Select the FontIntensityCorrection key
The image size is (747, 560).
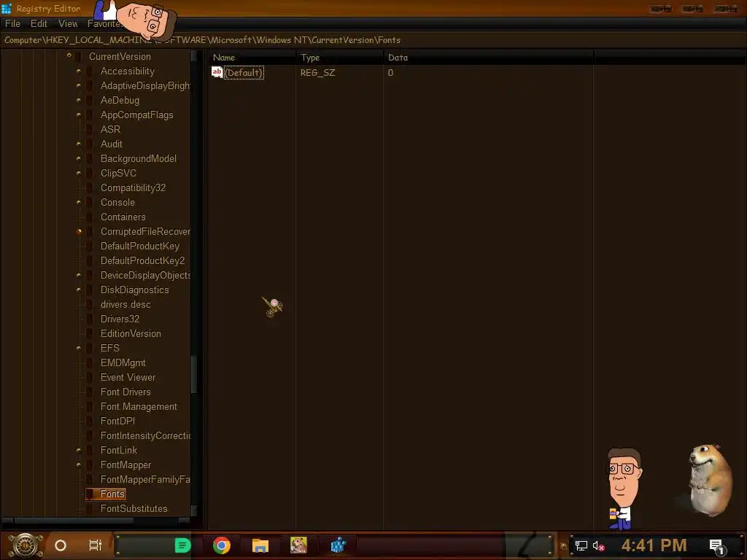145,436
